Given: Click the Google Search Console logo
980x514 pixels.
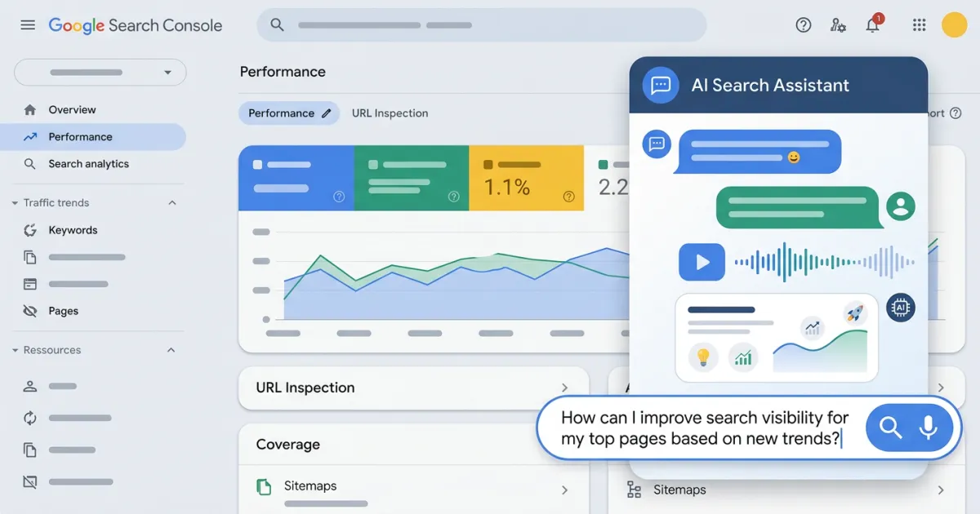Looking at the screenshot, I should pyautogui.click(x=135, y=25).
